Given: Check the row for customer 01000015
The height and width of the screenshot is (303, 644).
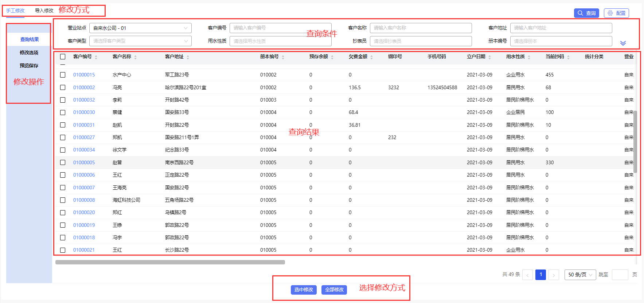Looking at the screenshot, I should [x=63, y=75].
